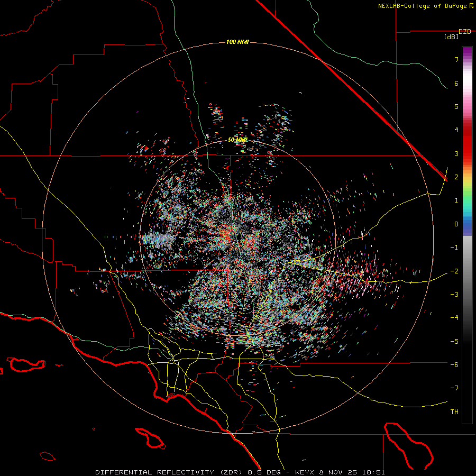
Task: Click the 8 NOV 25 10:51 timestamp
Action: coord(352,472)
